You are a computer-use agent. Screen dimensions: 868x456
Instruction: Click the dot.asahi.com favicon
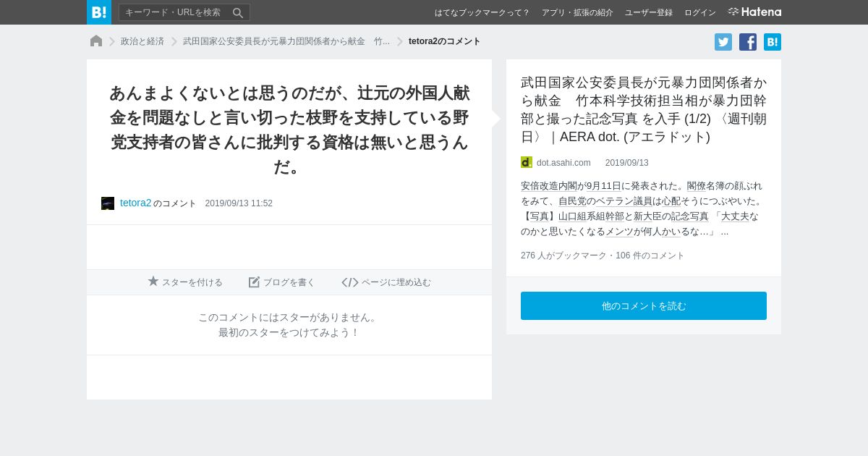pos(527,162)
